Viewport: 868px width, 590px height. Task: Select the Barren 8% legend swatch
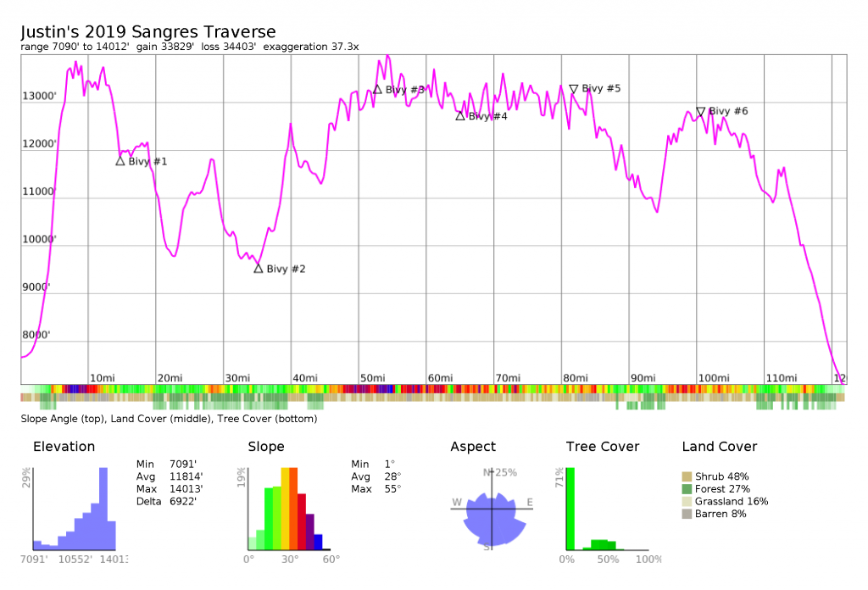pos(687,514)
